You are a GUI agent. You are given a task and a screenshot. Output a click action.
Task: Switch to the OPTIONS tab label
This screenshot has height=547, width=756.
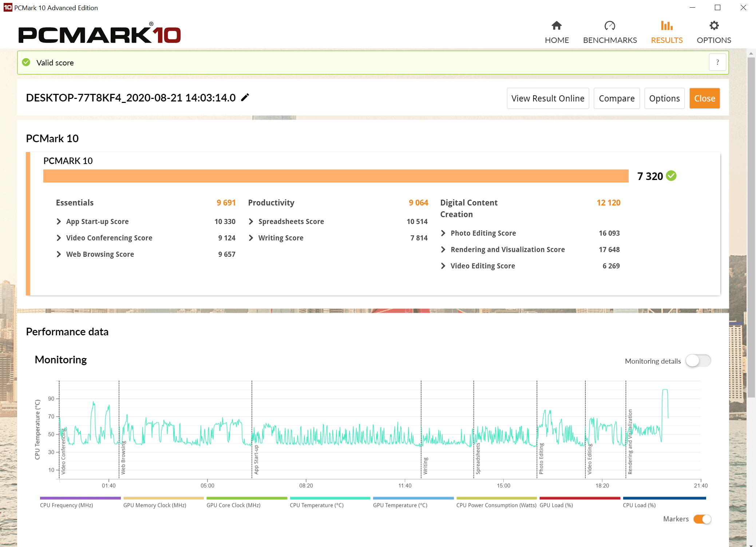[714, 40]
